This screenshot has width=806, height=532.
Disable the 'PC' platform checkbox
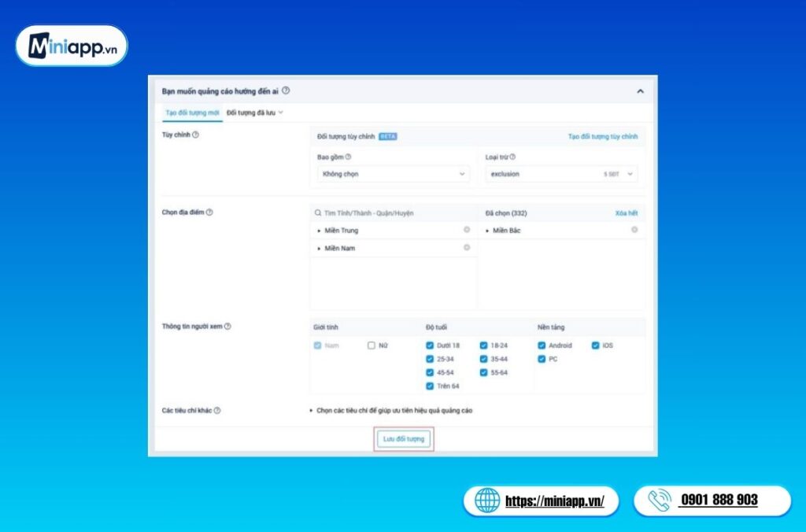coord(542,359)
